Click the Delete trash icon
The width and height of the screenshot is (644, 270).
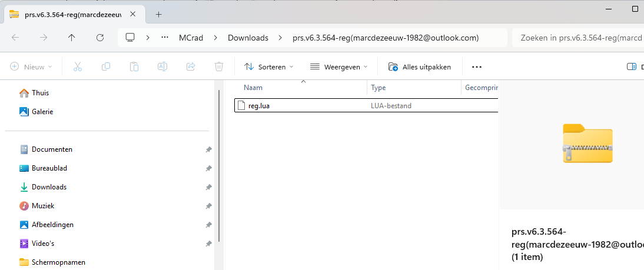tap(219, 67)
